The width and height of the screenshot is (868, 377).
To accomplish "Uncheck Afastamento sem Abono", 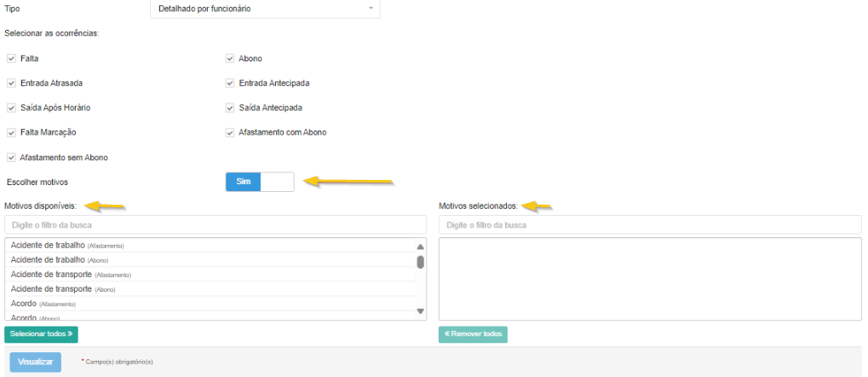I will point(11,158).
